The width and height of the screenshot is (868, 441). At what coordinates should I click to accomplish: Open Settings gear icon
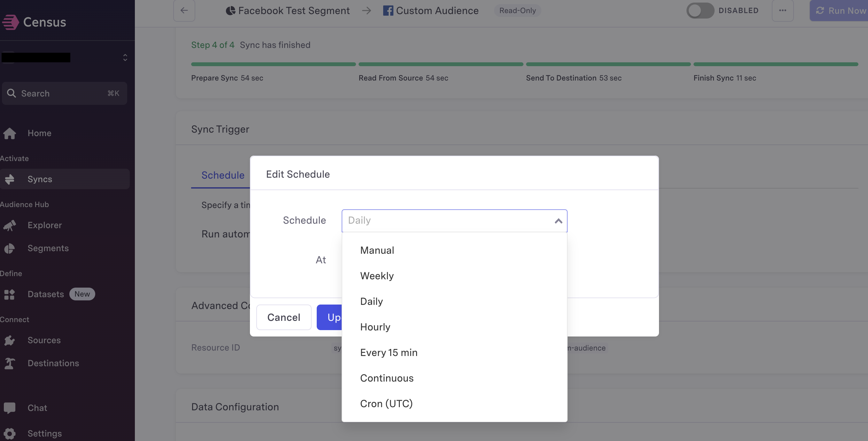tap(10, 434)
